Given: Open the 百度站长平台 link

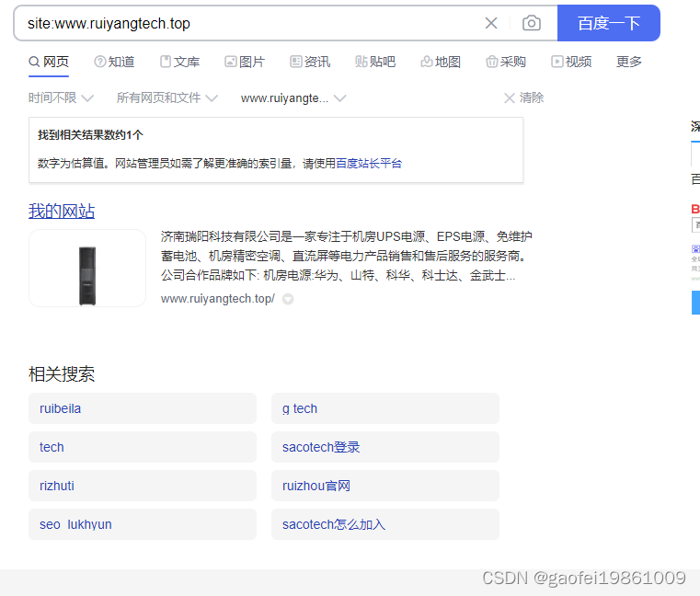Looking at the screenshot, I should click(369, 164).
